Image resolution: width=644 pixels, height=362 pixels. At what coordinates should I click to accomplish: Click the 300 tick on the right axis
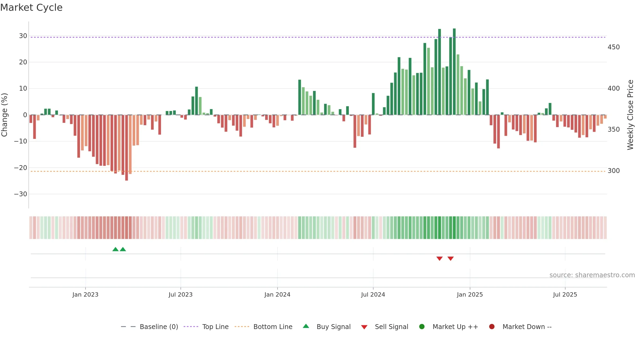(614, 171)
